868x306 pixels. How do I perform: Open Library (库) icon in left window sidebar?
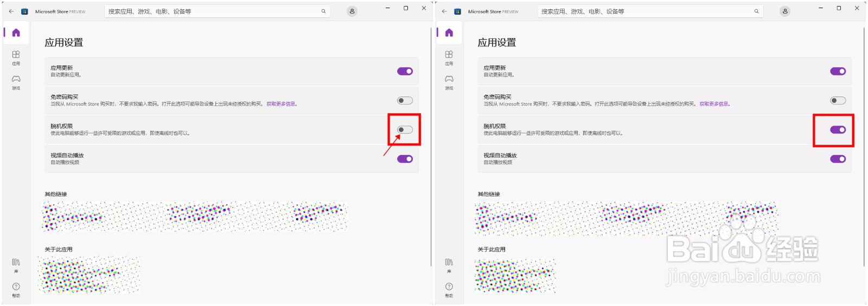[16, 265]
